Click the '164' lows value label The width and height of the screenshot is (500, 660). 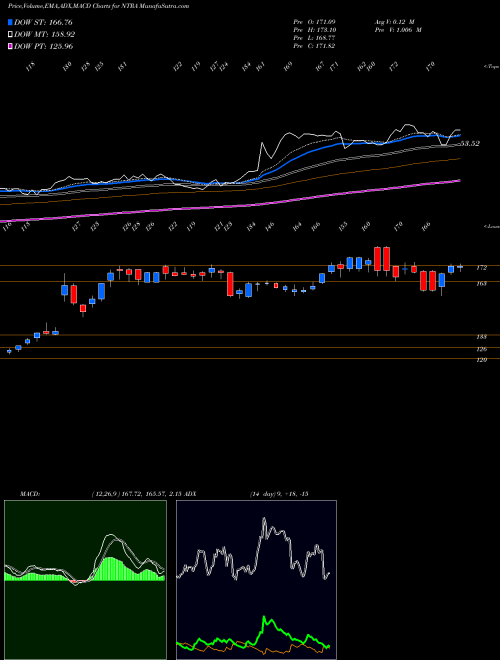click(297, 226)
